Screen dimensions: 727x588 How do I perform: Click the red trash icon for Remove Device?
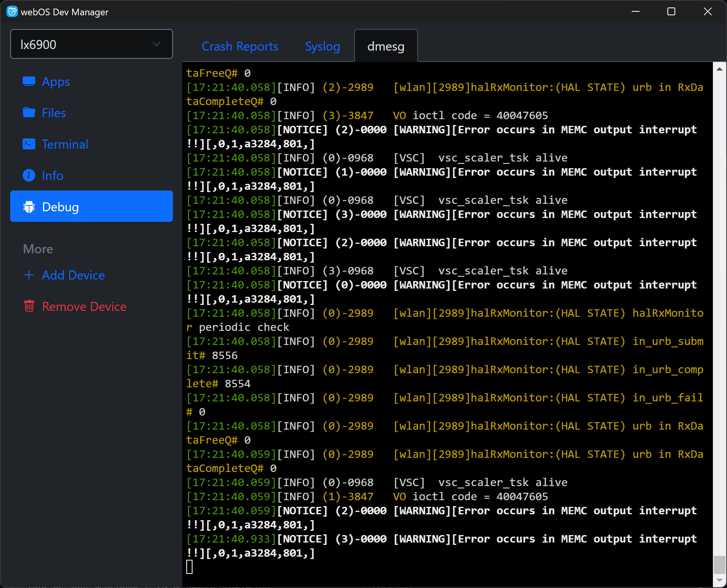(29, 306)
